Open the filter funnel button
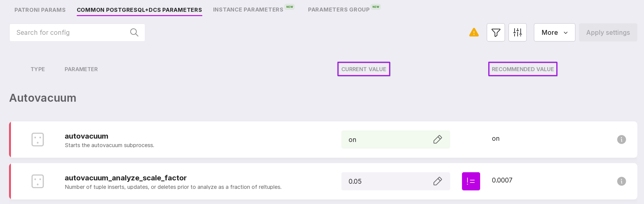The width and height of the screenshot is (644, 204). coord(496,33)
